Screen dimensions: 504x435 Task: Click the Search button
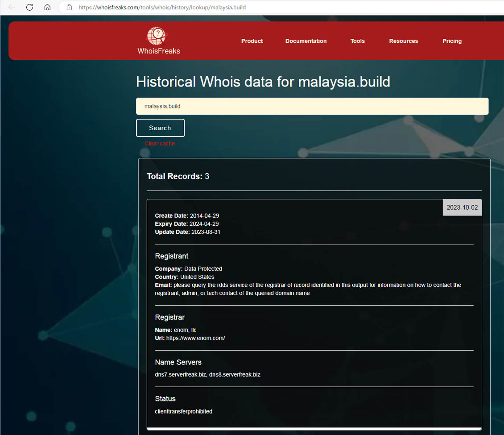point(160,128)
